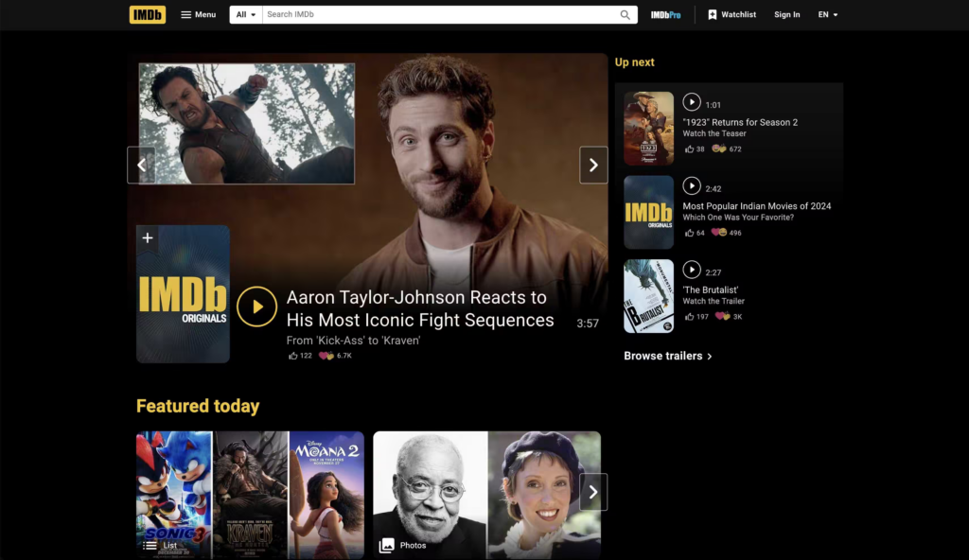This screenshot has height=560, width=969.
Task: Play Most Popular Indian Movies video
Action: 692,186
